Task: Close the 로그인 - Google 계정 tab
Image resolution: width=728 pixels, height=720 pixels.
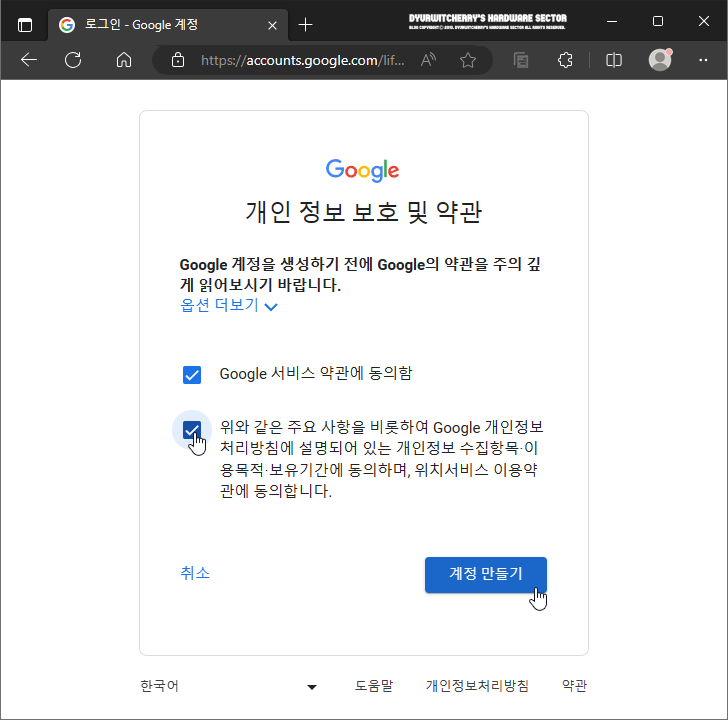Action: pyautogui.click(x=273, y=25)
